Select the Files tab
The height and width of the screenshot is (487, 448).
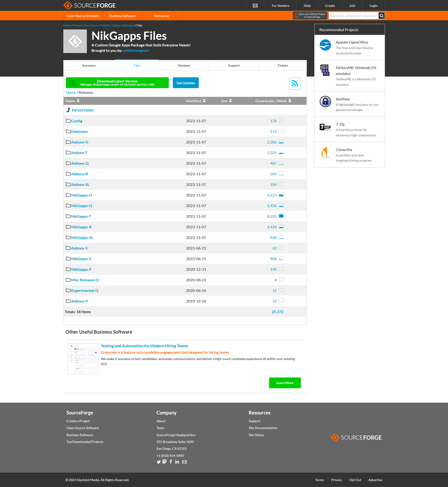(x=137, y=65)
